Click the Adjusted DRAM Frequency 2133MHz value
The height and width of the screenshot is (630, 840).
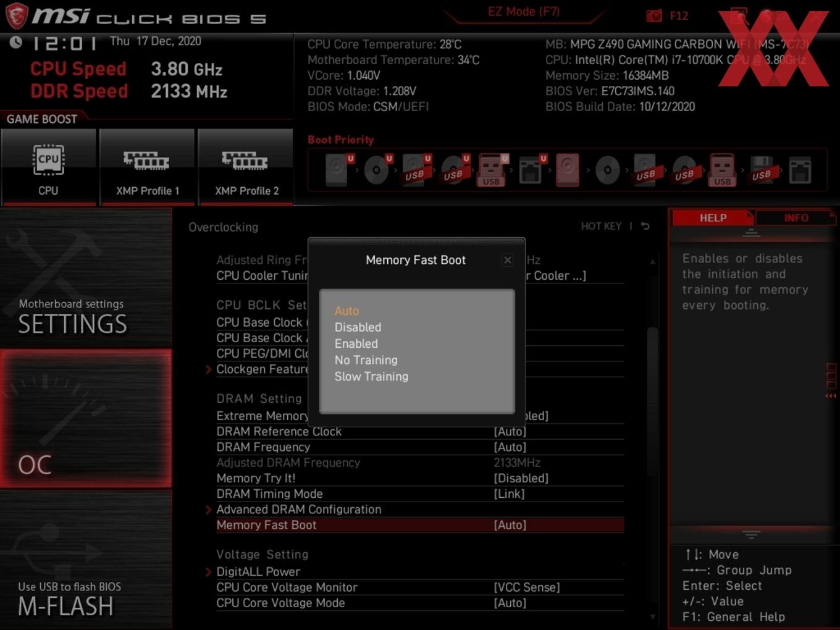517,463
